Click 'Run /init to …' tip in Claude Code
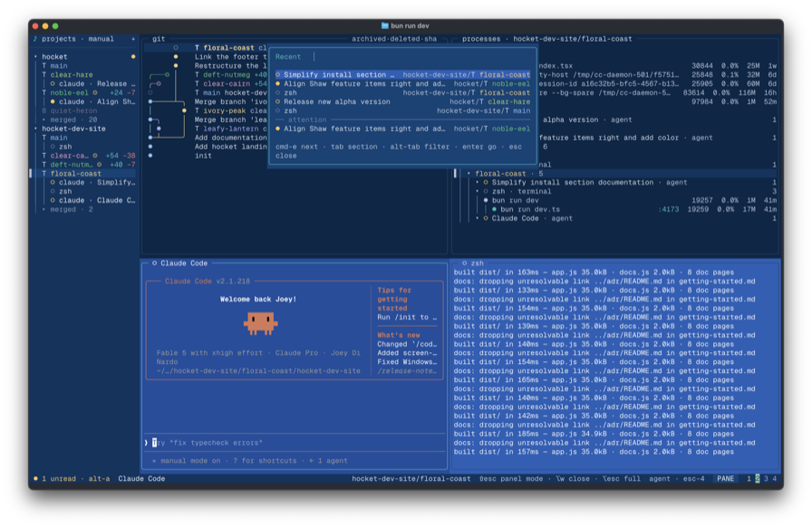The height and width of the screenshot is (527, 812). coord(407,317)
